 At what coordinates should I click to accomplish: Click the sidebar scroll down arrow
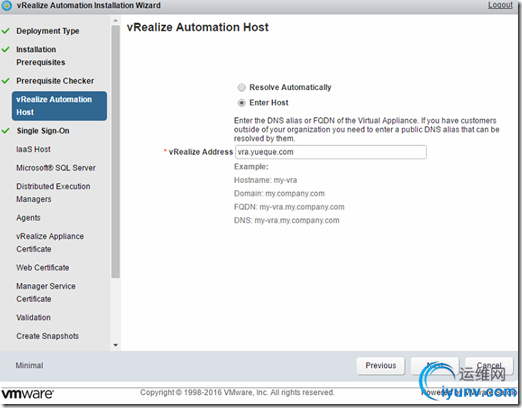[x=116, y=345]
